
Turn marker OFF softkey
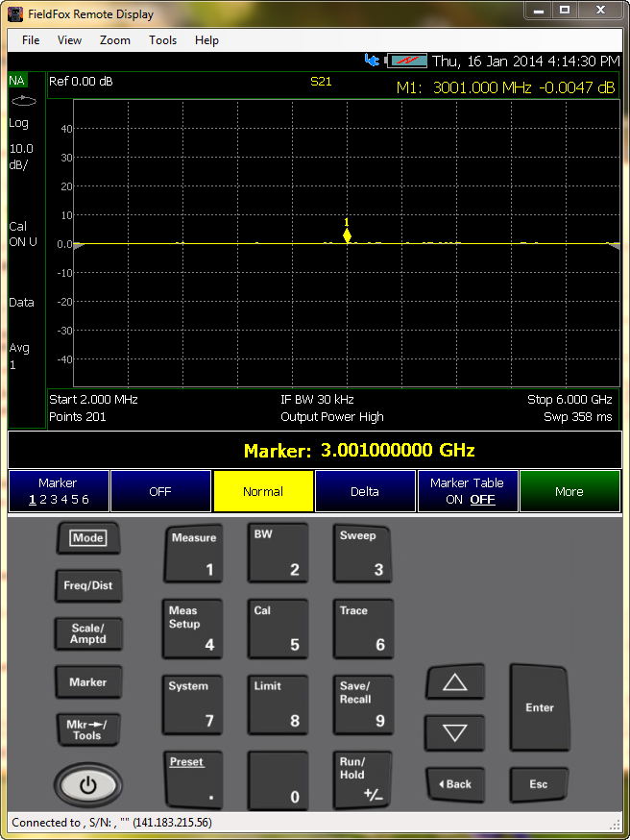pos(160,491)
